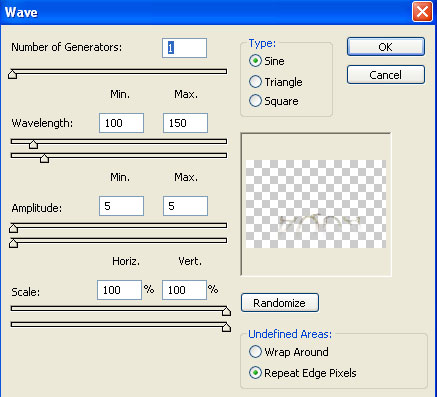Click the Randomize button

280,303
